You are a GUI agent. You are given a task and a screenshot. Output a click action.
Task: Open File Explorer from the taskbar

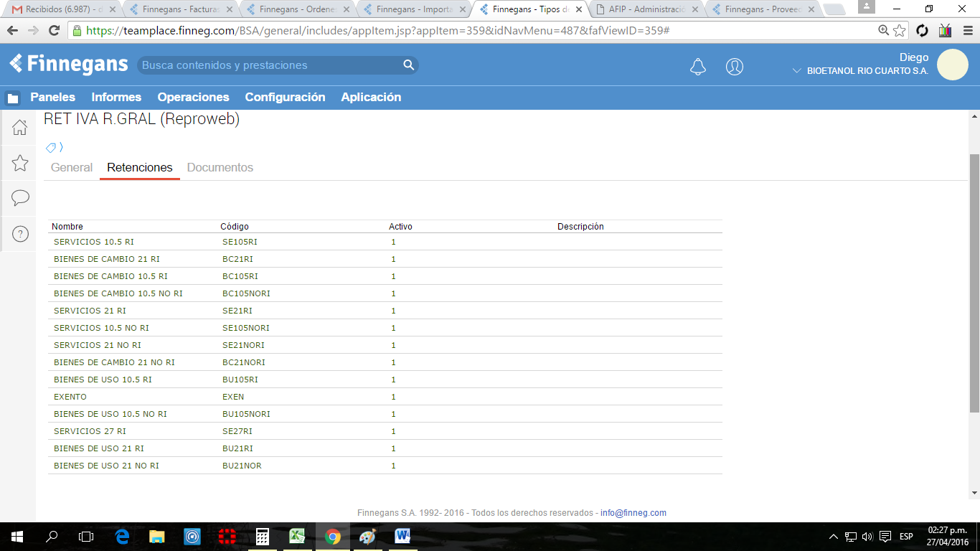point(157,536)
